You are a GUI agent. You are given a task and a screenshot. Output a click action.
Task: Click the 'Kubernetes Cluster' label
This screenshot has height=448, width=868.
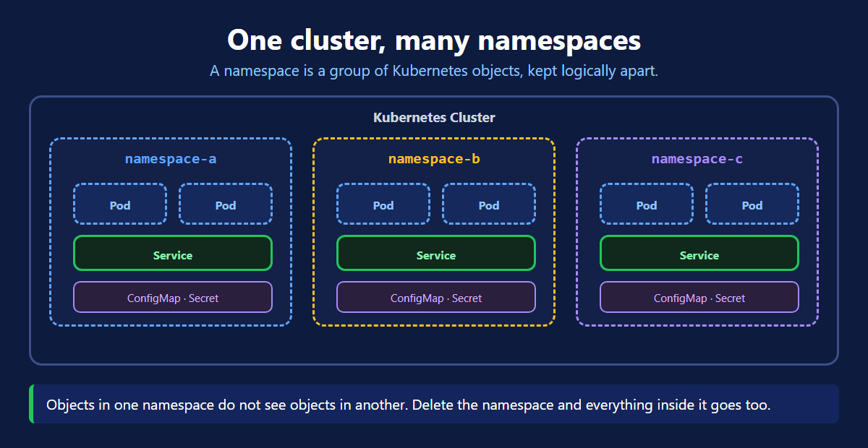[x=434, y=117]
